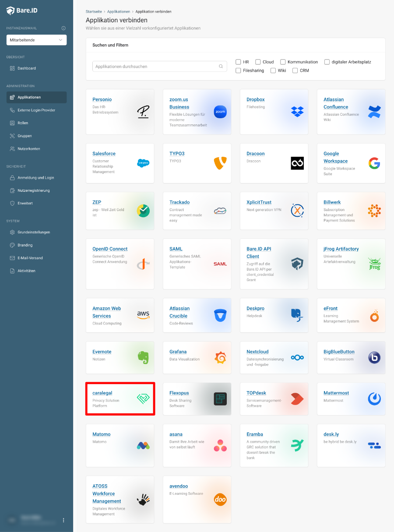Image resolution: width=394 pixels, height=532 pixels.
Task: Click the ZEP clock logo icon
Action: click(x=143, y=211)
